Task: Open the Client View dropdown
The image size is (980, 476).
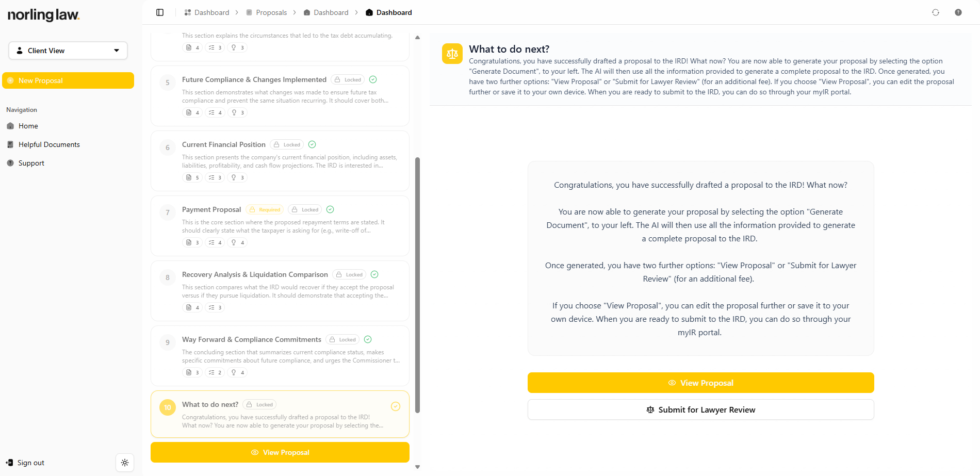Action: click(68, 51)
